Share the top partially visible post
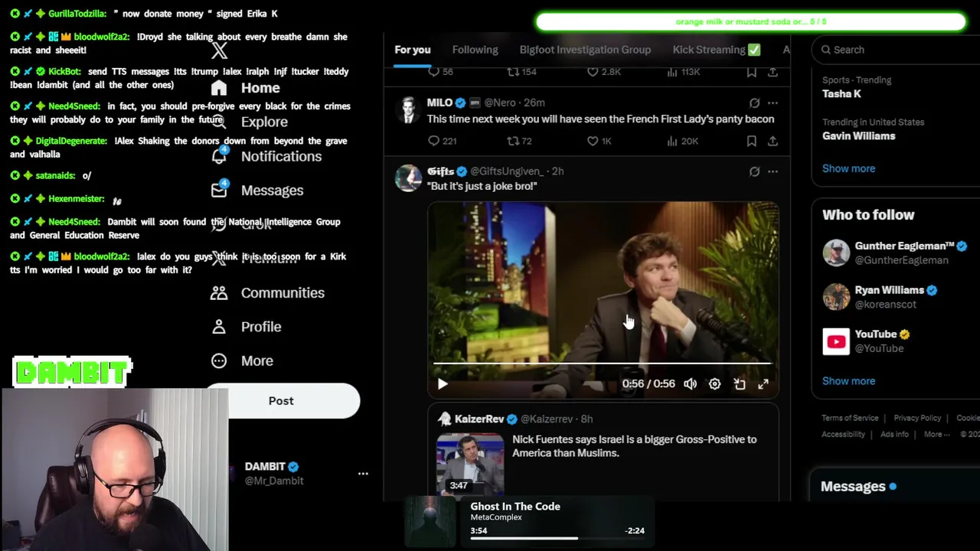 tap(773, 72)
